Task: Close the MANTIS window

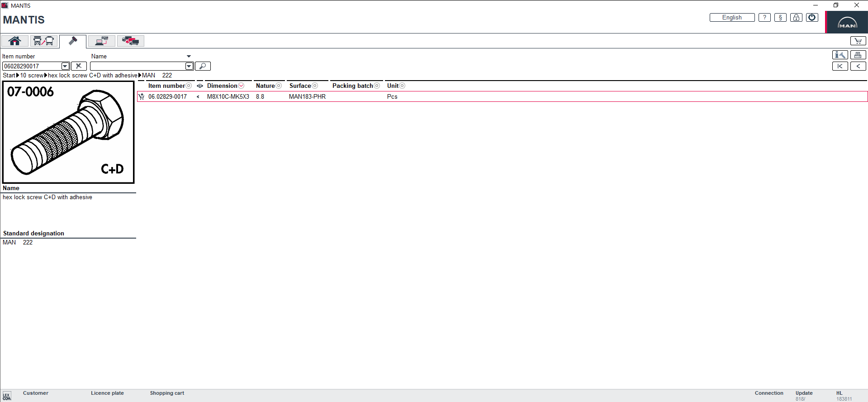Action: (x=856, y=5)
